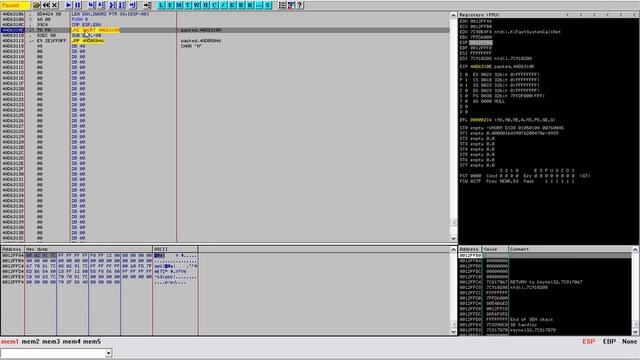This screenshot has width=640, height=360.
Task: Restart the program using the rewind icon
Action: 46,5
